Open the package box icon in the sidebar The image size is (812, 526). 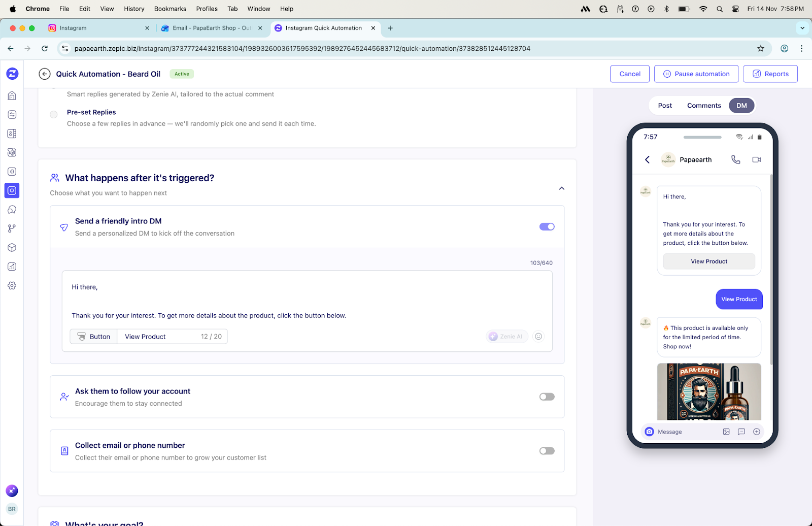click(x=12, y=247)
